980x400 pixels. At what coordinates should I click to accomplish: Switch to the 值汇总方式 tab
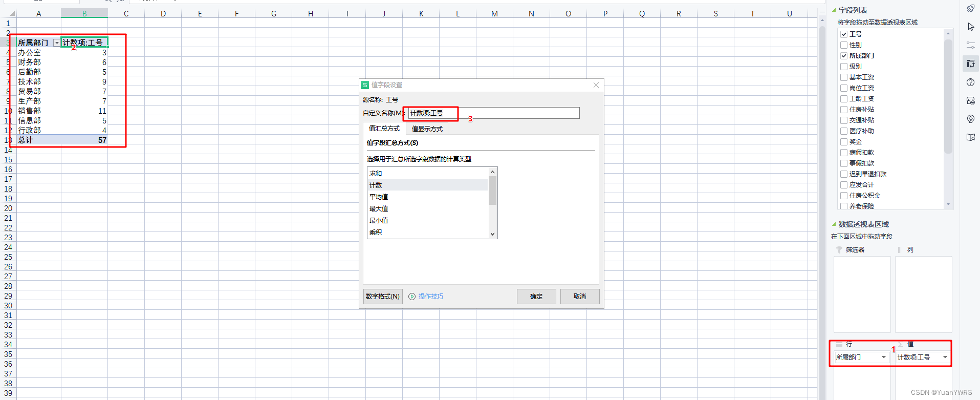click(384, 129)
